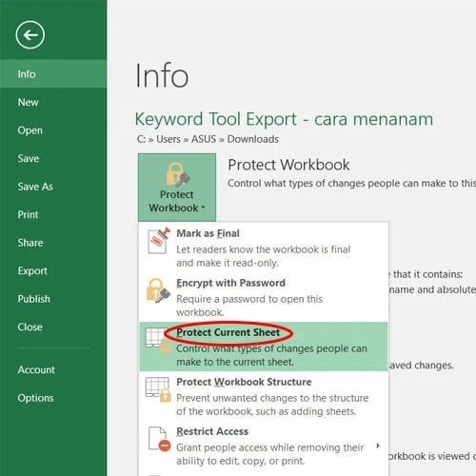Select Info in the sidebar
Image resolution: width=476 pixels, height=476 pixels.
coord(53,74)
